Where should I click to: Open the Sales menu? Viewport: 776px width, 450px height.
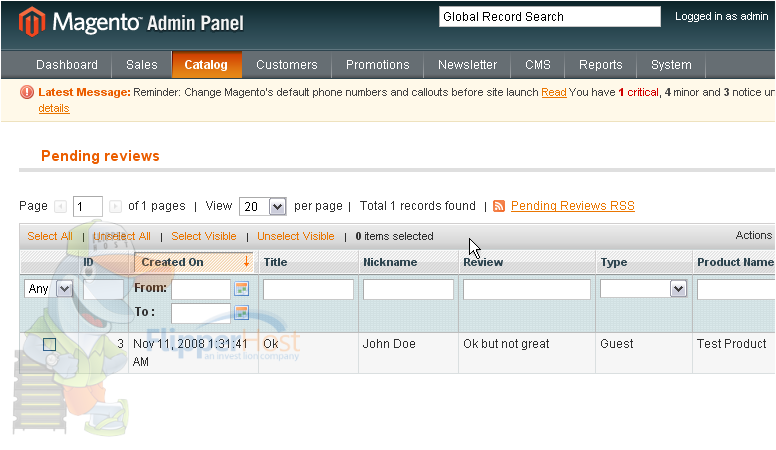(x=142, y=65)
